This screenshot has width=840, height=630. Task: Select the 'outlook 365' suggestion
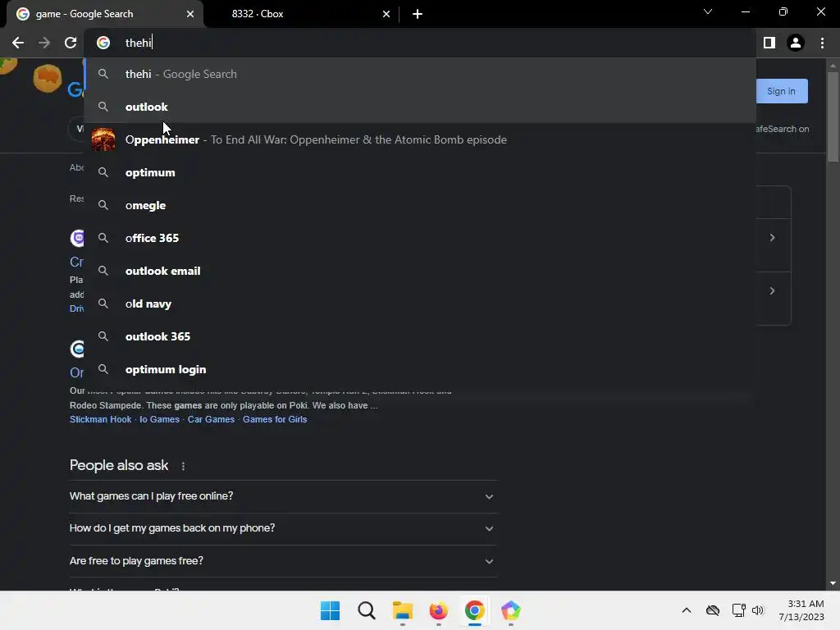coord(420,336)
